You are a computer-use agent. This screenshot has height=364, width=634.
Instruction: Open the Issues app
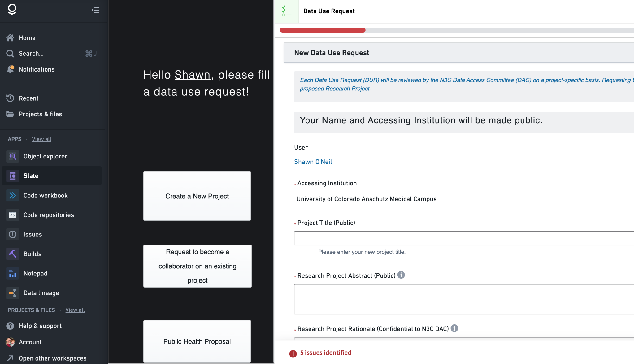click(x=33, y=234)
